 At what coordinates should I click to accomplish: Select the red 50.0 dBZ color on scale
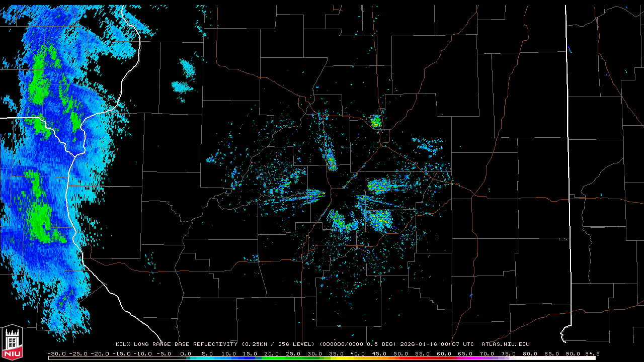click(401, 358)
